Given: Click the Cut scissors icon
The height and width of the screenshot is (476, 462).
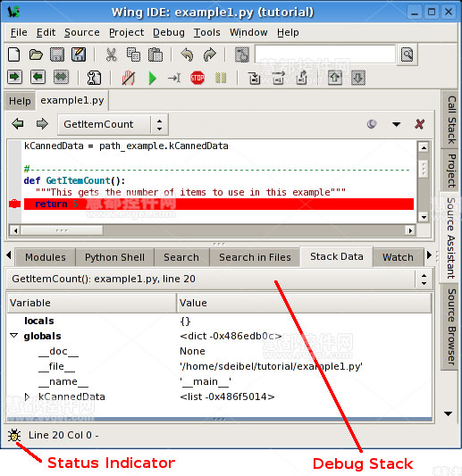Looking at the screenshot, I should [x=111, y=55].
